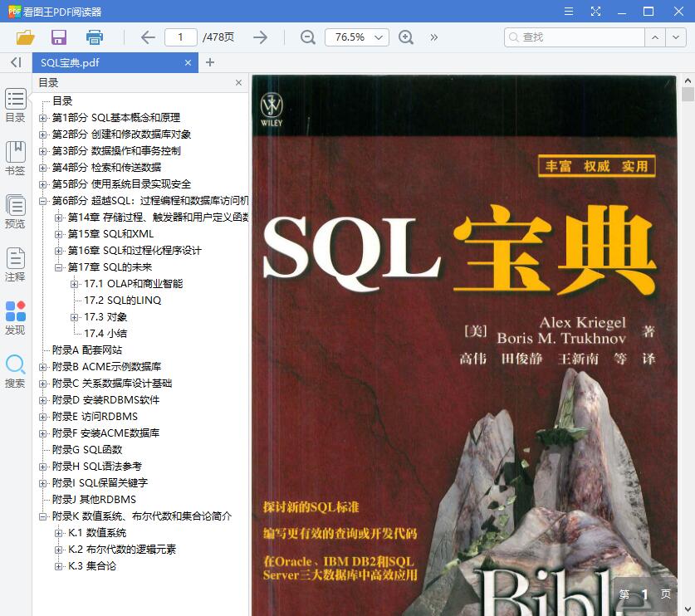Add a new tab with the plus button
Viewport: 695px width, 616px height.
click(209, 62)
